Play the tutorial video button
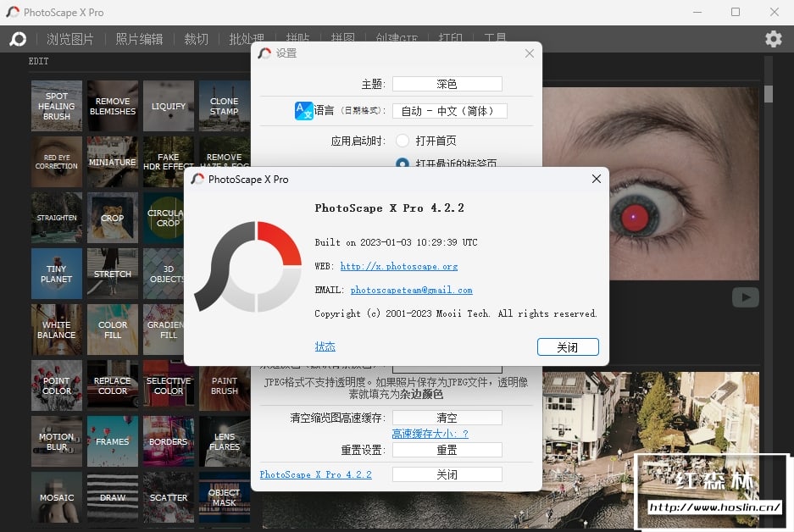The width and height of the screenshot is (794, 532). [x=746, y=297]
